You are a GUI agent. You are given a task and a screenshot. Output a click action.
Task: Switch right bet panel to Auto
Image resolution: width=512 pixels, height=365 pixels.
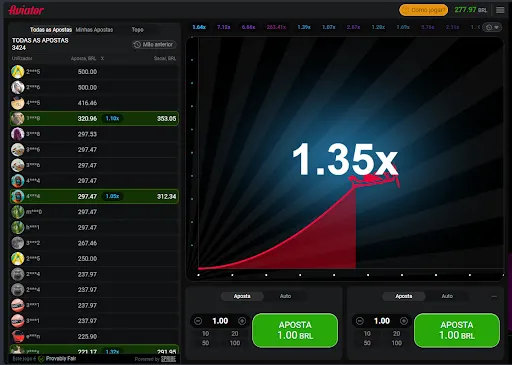click(447, 296)
